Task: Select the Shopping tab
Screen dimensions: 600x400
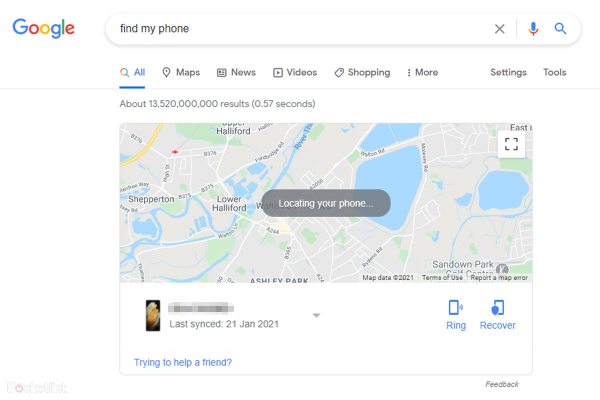Action: pos(362,72)
